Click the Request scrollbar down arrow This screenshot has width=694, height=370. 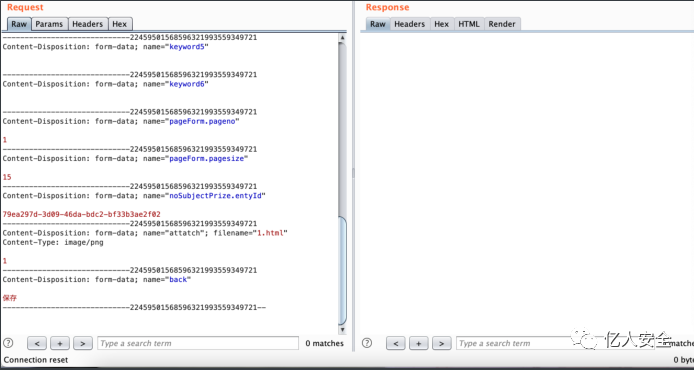342,330
